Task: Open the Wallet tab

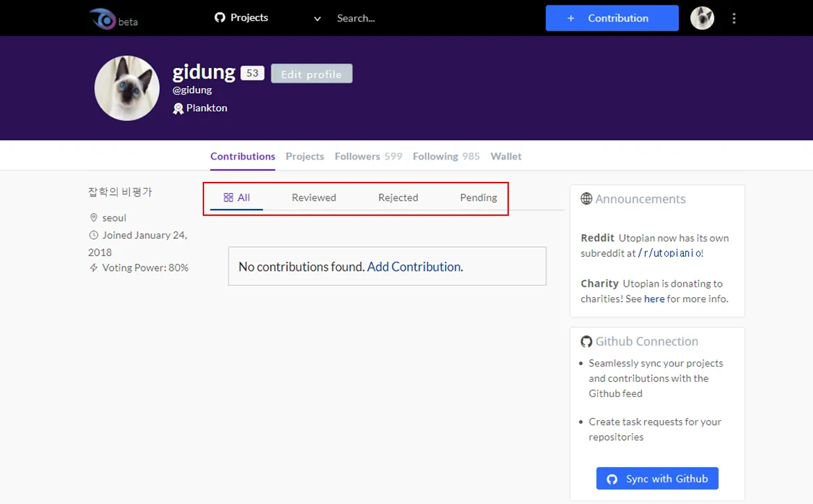Action: pyautogui.click(x=506, y=156)
